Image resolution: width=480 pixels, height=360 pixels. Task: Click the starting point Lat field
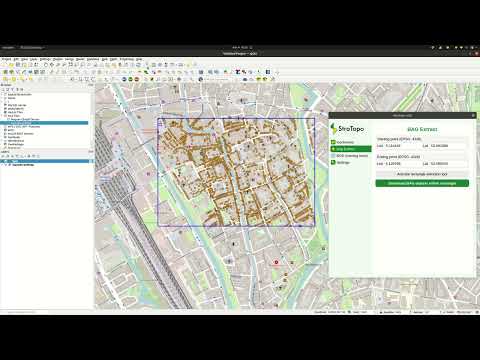[449, 146]
